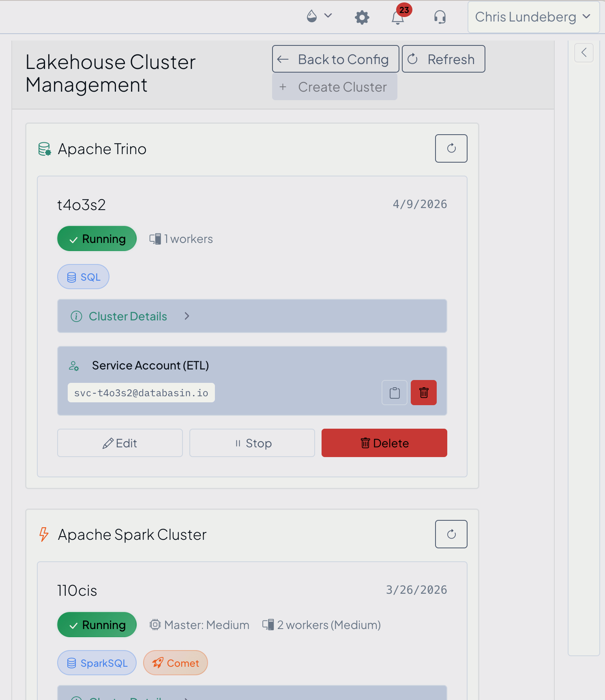The width and height of the screenshot is (605, 700).
Task: Click the Apache Spark Cluster heading
Action: coord(132,535)
